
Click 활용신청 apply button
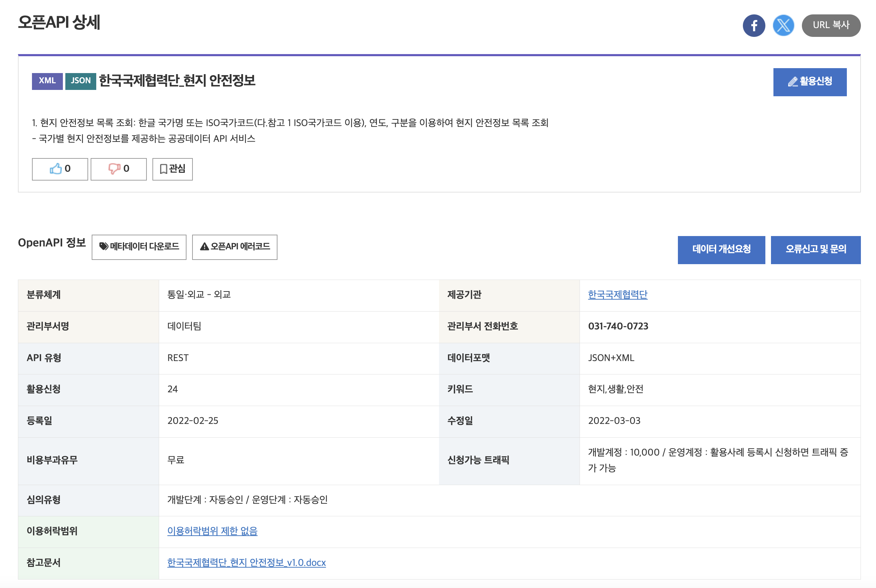click(809, 82)
